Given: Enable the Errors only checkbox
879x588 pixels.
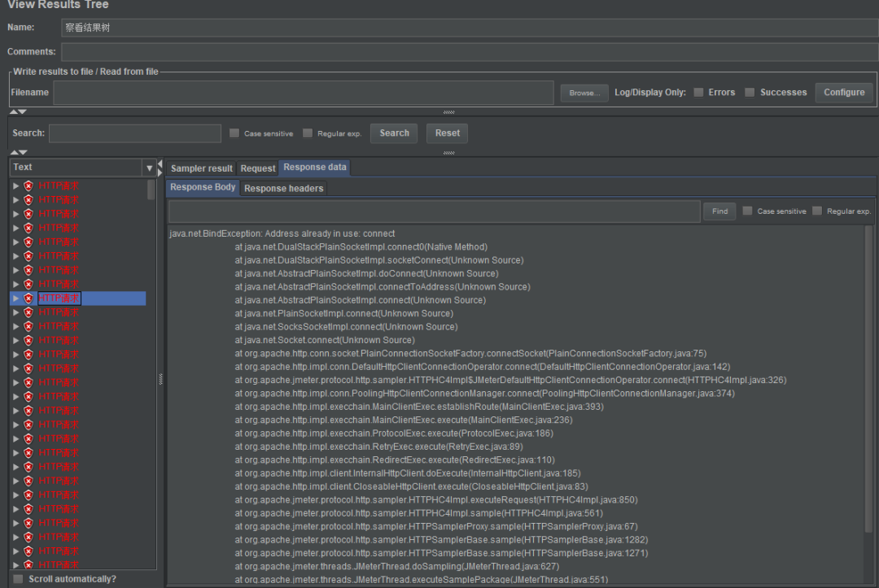Looking at the screenshot, I should click(698, 93).
